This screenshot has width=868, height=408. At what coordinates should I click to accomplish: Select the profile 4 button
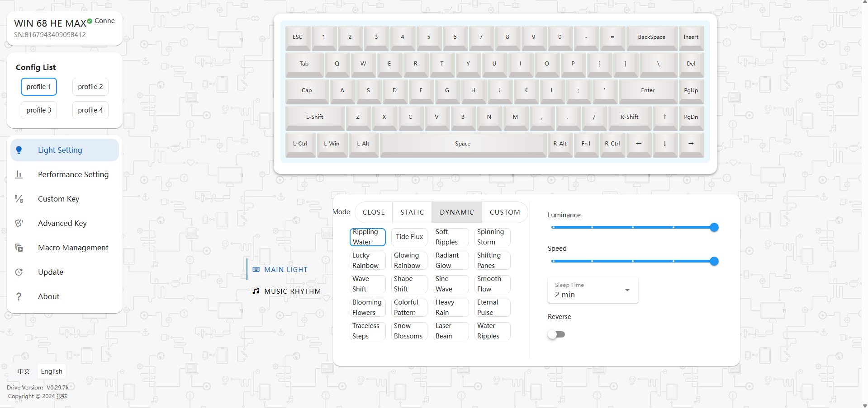tap(90, 110)
